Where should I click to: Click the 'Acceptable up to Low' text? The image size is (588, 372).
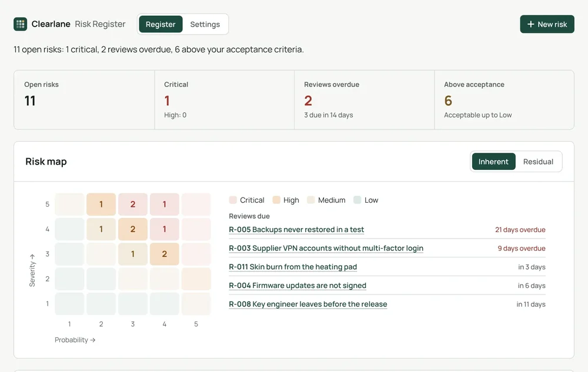tap(477, 115)
